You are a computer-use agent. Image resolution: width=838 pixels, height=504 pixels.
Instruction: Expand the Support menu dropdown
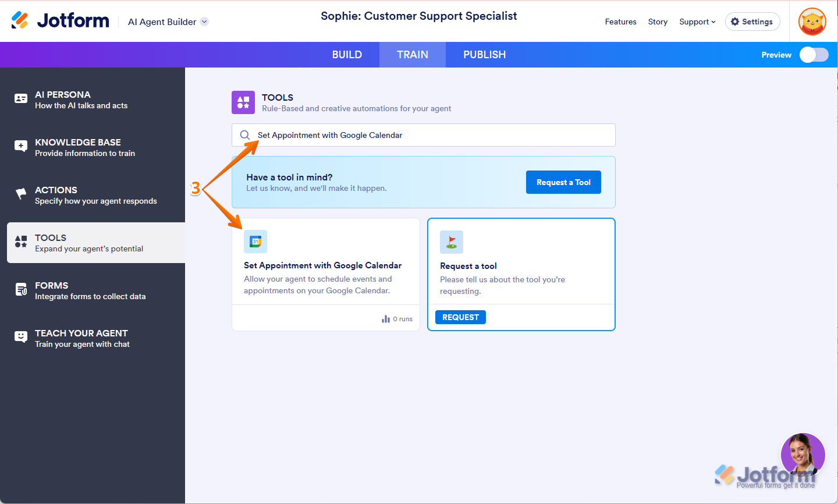point(697,22)
